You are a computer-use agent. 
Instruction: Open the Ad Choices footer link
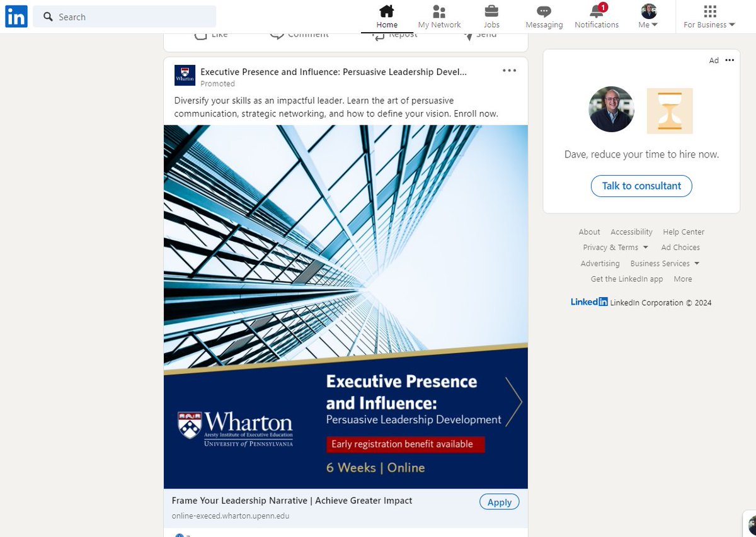point(680,247)
